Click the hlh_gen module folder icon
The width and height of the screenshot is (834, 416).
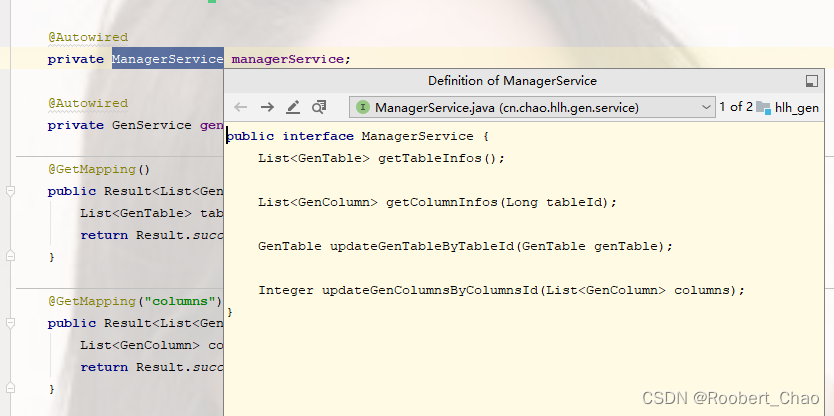[763, 107]
